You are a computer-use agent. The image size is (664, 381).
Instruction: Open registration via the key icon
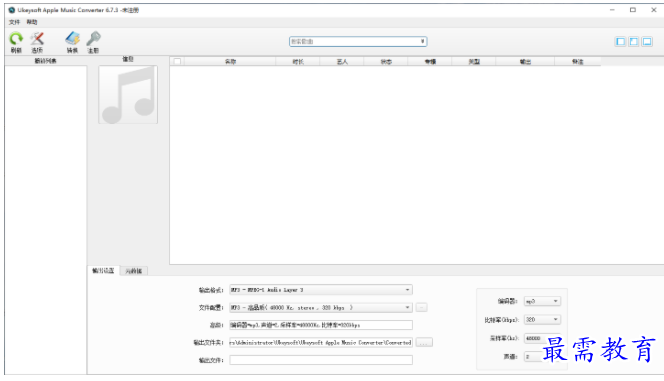tap(93, 39)
